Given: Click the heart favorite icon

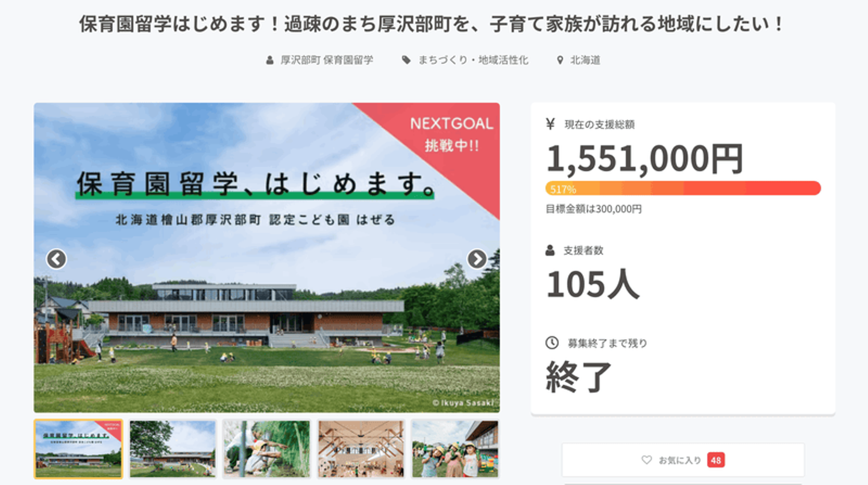Looking at the screenshot, I should pyautogui.click(x=647, y=460).
